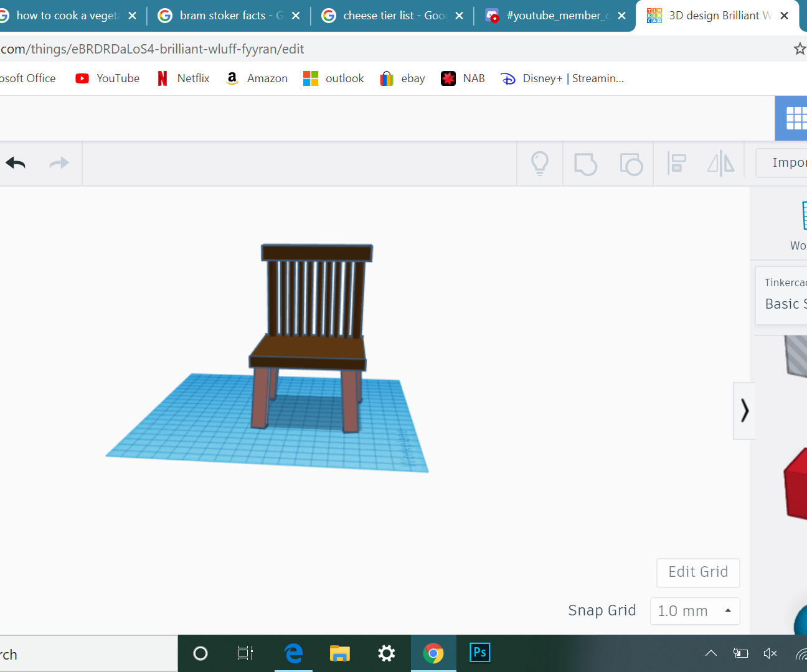Image resolution: width=807 pixels, height=672 pixels.
Task: Launch Photoshop from the taskbar
Action: pos(479,653)
